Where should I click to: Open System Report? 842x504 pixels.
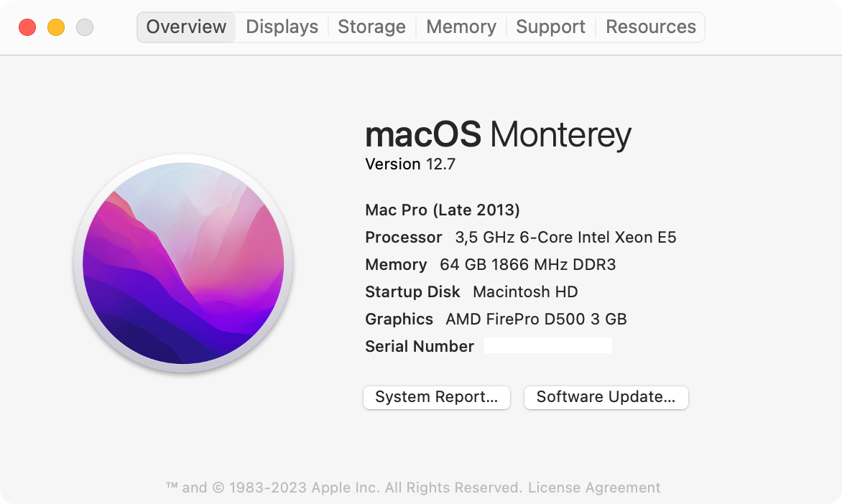point(436,397)
